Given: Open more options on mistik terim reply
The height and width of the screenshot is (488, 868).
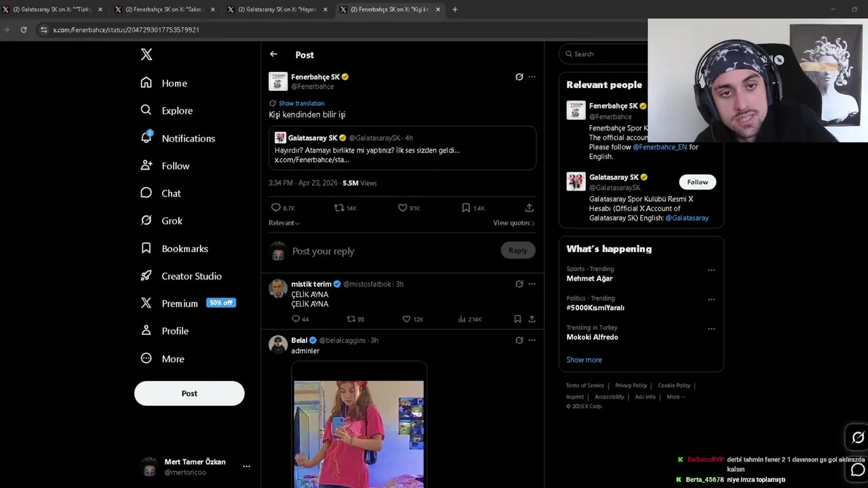Looking at the screenshot, I should point(532,284).
